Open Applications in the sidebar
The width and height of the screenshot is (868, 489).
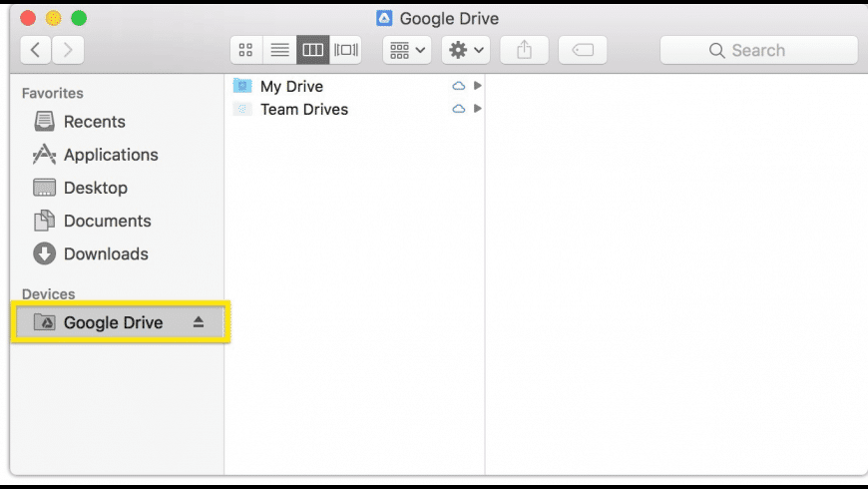(x=96, y=155)
